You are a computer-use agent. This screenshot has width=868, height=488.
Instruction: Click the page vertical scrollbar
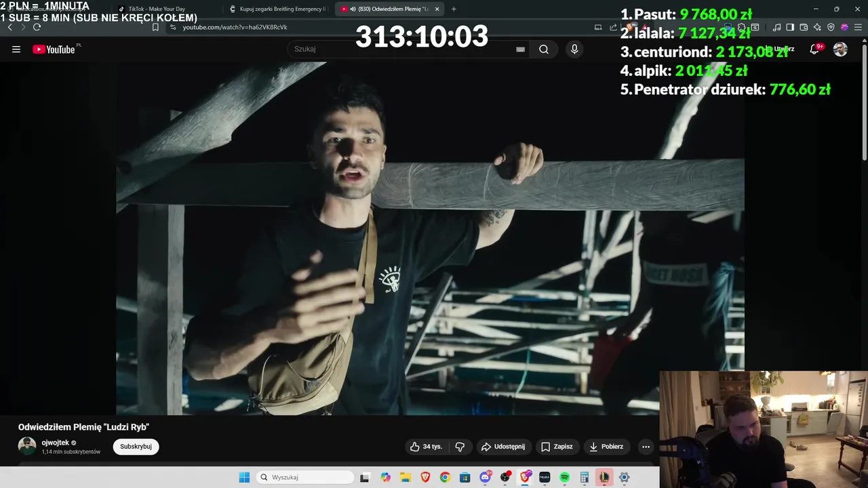point(864,102)
